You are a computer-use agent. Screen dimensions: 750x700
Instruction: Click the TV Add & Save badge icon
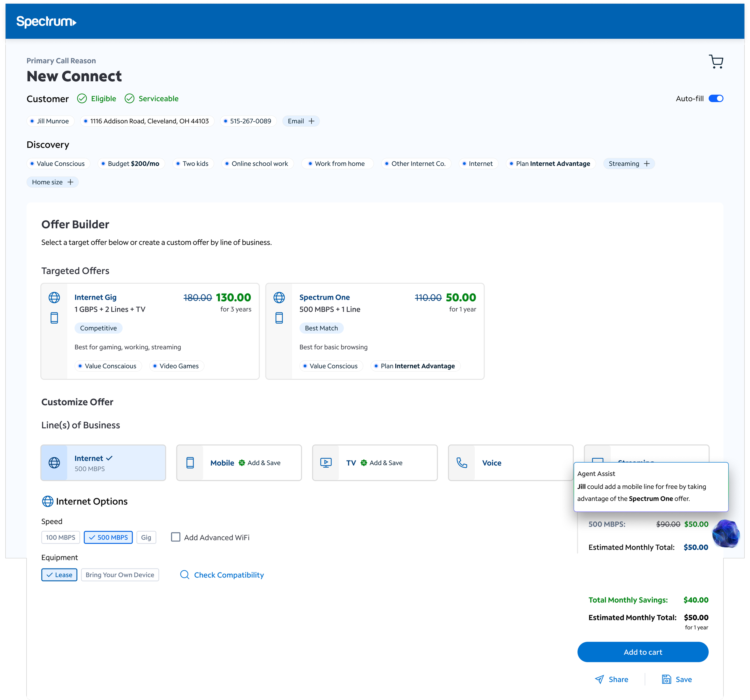pyautogui.click(x=364, y=463)
